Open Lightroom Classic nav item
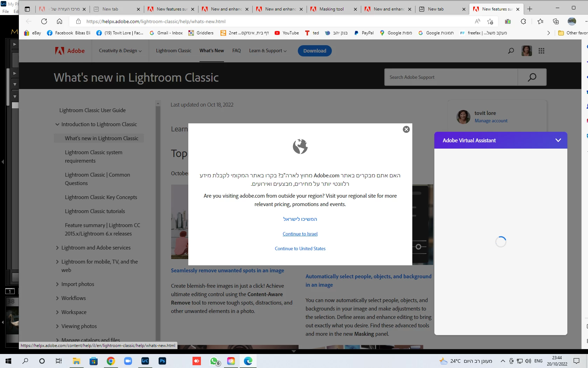588x368 pixels. pyautogui.click(x=174, y=51)
